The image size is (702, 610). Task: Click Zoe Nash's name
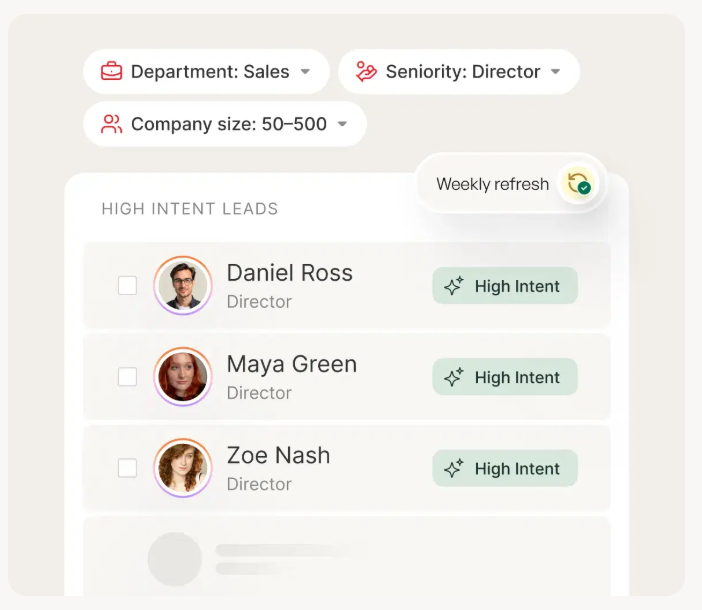(x=278, y=455)
